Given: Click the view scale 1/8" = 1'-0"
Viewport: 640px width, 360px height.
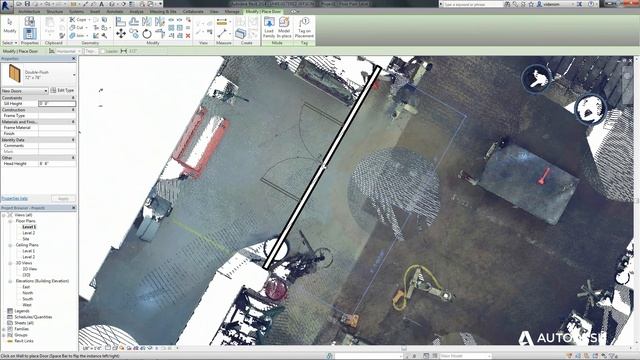Looking at the screenshot, I should click(92, 348).
